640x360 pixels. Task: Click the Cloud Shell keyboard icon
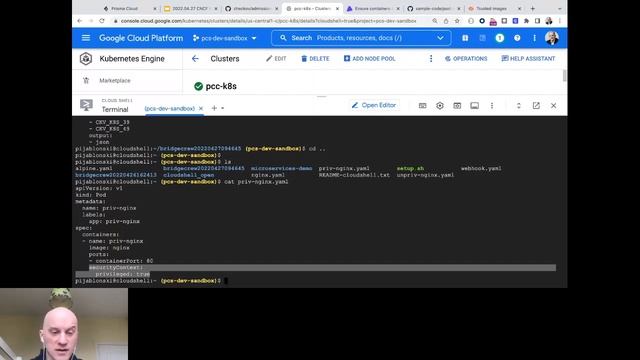point(422,106)
